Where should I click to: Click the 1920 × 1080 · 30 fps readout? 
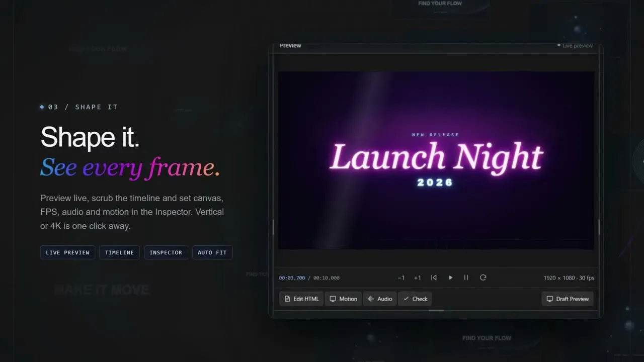(569, 278)
